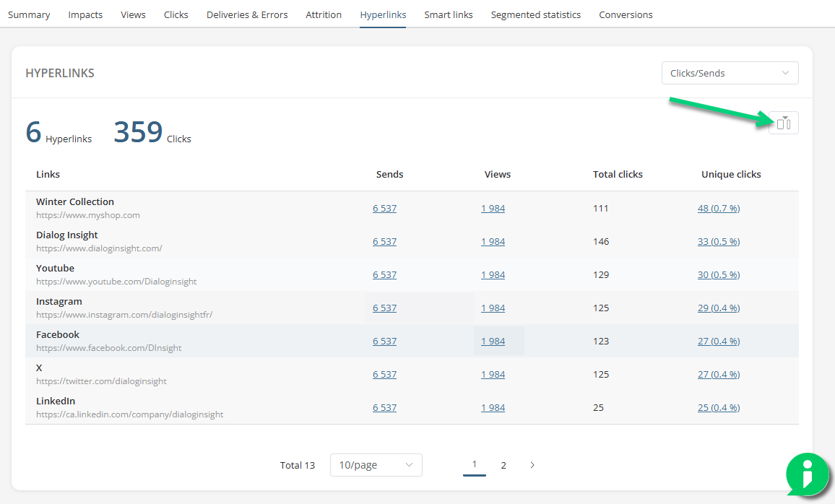Open LinkedIn unique clicks 25 (0.4 %)
The height and width of the screenshot is (504, 835).
click(x=719, y=408)
